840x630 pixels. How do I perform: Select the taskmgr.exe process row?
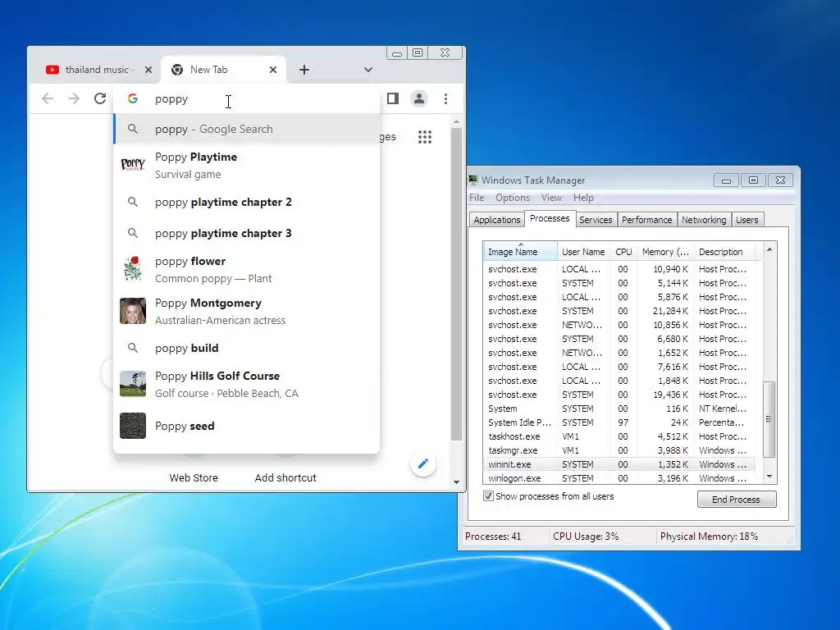coord(620,450)
